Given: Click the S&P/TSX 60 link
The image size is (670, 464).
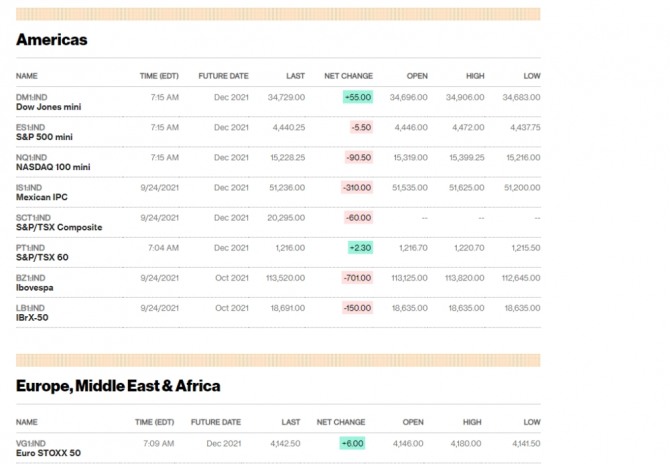Looking at the screenshot, I should (x=40, y=257).
